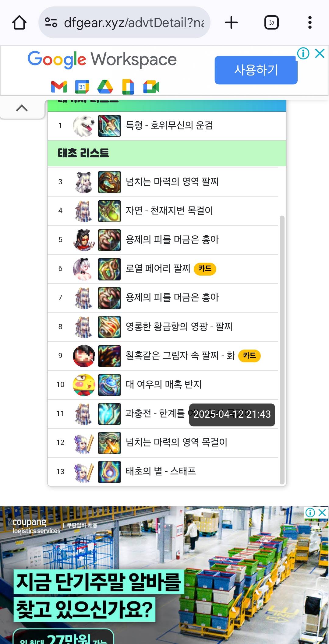The width and height of the screenshot is (329, 644).
Task: Tap the 사용하기 button on Workspace ad
Action: [x=256, y=70]
